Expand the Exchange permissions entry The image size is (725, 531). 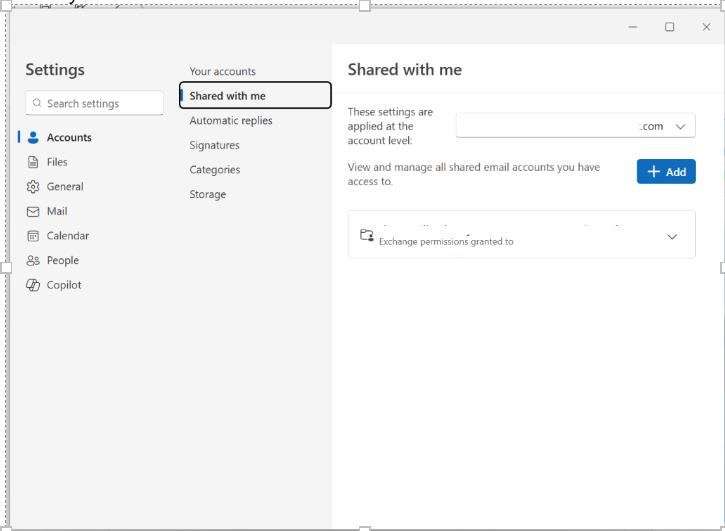pyautogui.click(x=672, y=237)
